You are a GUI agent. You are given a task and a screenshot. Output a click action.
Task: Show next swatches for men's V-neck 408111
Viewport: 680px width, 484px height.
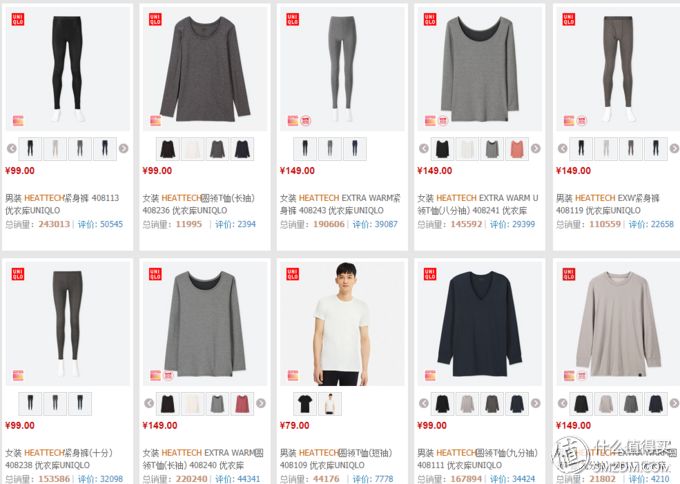coord(536,403)
